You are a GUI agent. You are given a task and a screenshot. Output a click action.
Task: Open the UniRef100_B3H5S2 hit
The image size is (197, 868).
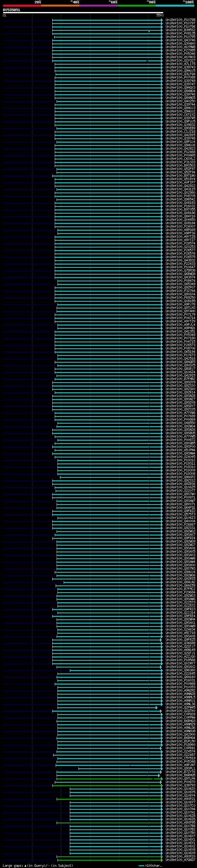point(180,30)
